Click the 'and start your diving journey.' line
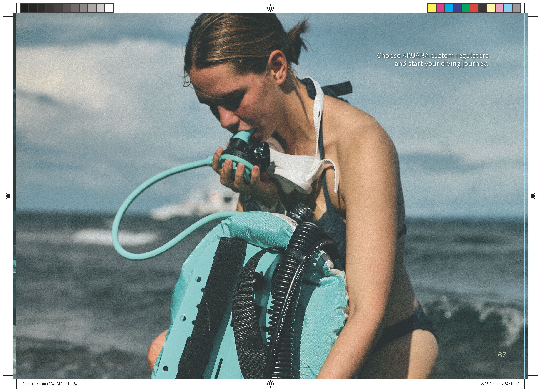 point(441,64)
